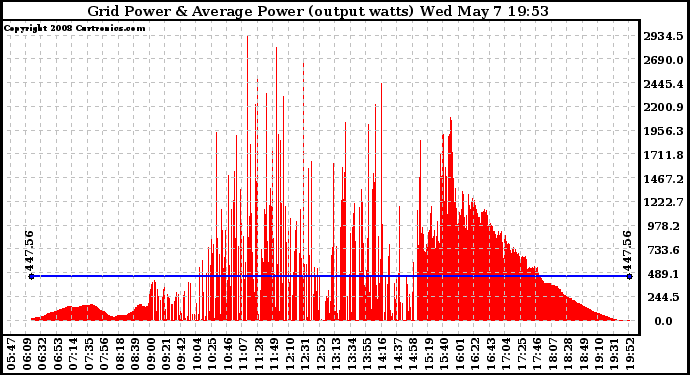Click the 05:47 time label

[x=11, y=354]
